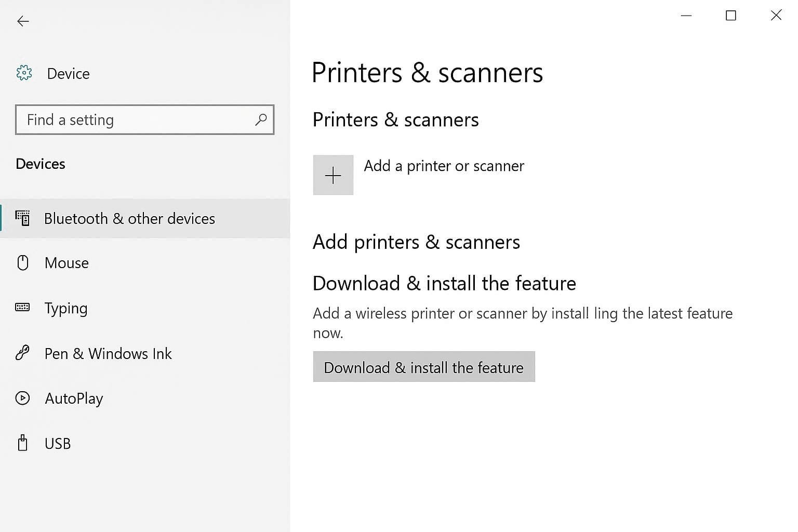The height and width of the screenshot is (532, 798).
Task: Navigate back using the arrow button
Action: click(x=23, y=21)
